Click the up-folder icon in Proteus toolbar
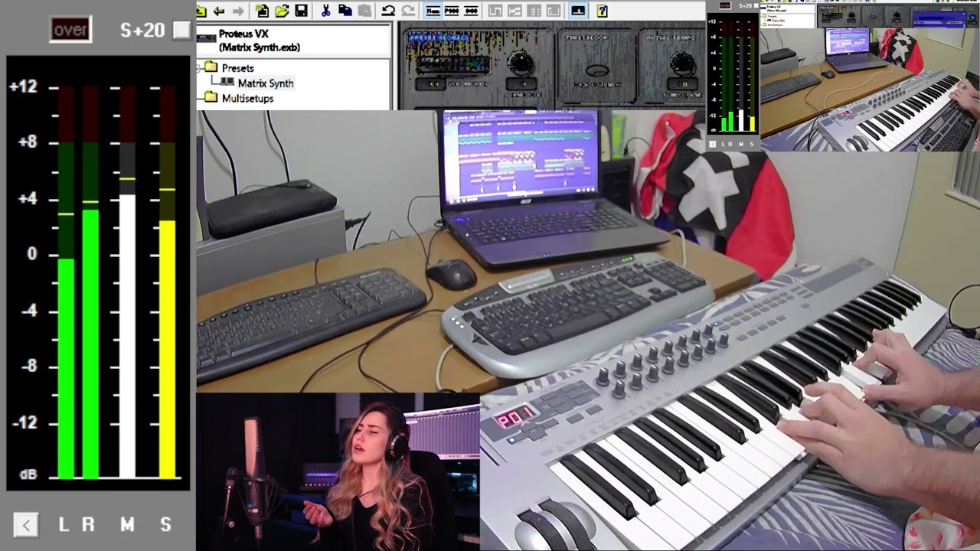 coord(201,11)
